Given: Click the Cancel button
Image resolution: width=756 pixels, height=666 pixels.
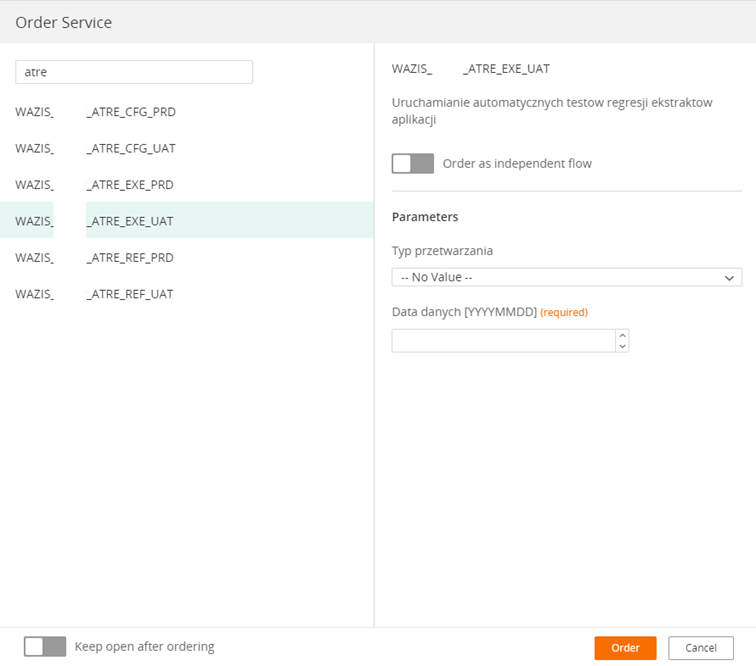Looking at the screenshot, I should [701, 648].
